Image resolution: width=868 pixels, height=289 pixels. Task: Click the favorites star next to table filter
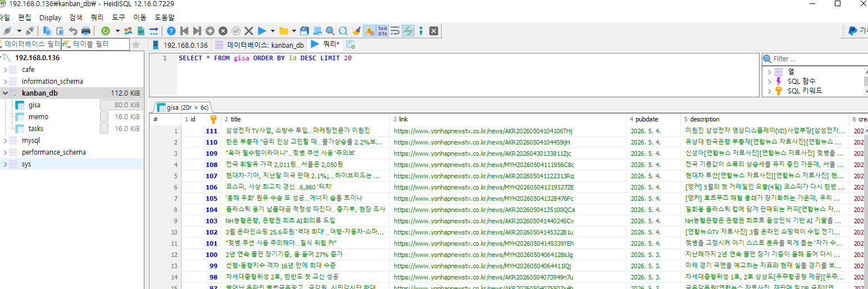[x=136, y=44]
